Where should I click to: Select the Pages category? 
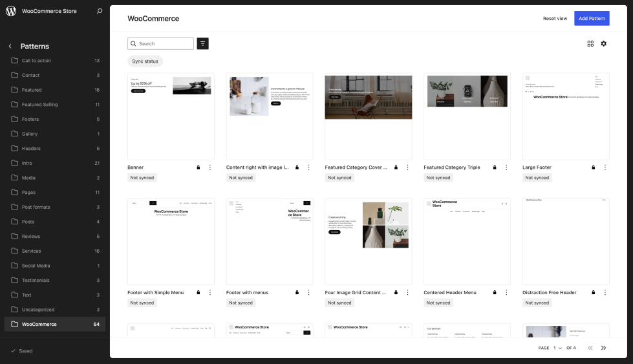(55, 193)
